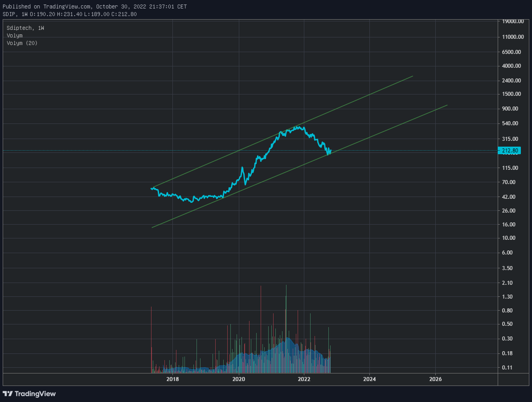The width and height of the screenshot is (532, 402).
Task: Click the 1.30 price scale label
Action: tap(507, 296)
